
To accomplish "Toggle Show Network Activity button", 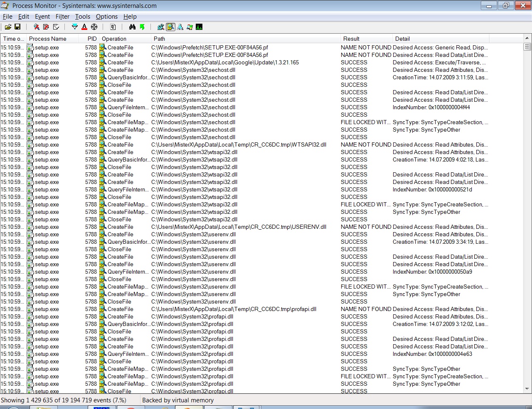I will [180, 27].
